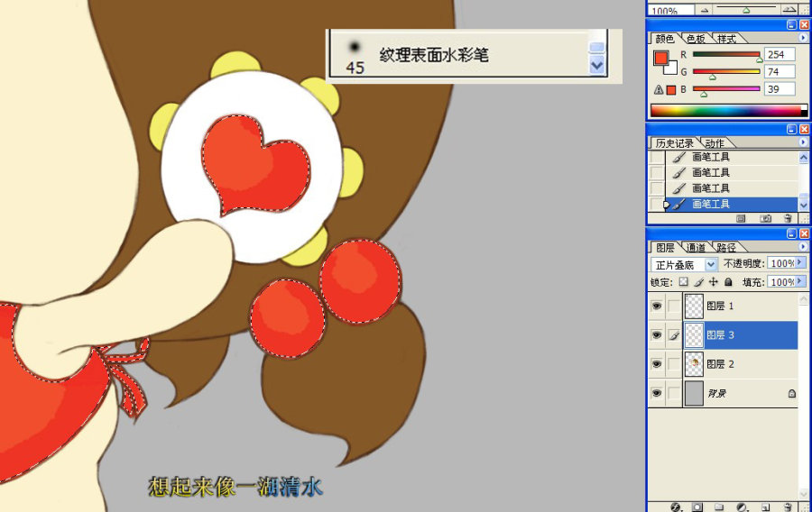Switch to the 历史记录 (History) tab
The width and height of the screenshot is (812, 512).
(x=674, y=143)
